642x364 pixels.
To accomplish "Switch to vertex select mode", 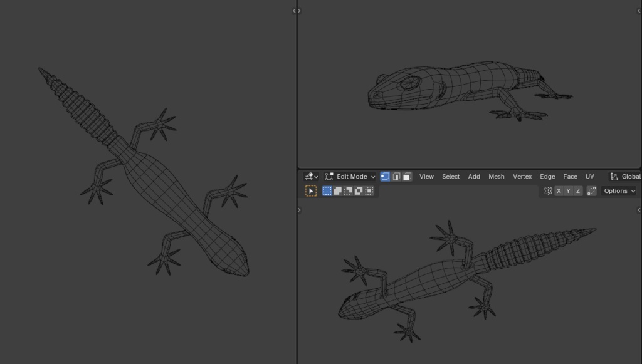I will (386, 177).
